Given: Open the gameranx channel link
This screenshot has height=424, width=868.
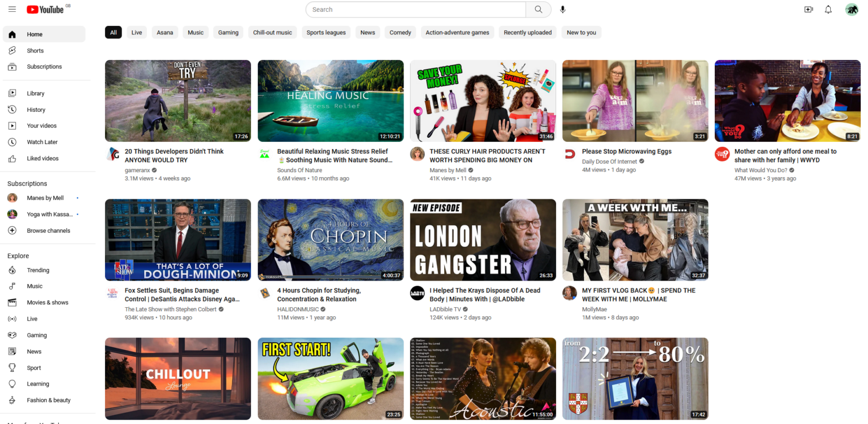Looking at the screenshot, I should click(138, 170).
